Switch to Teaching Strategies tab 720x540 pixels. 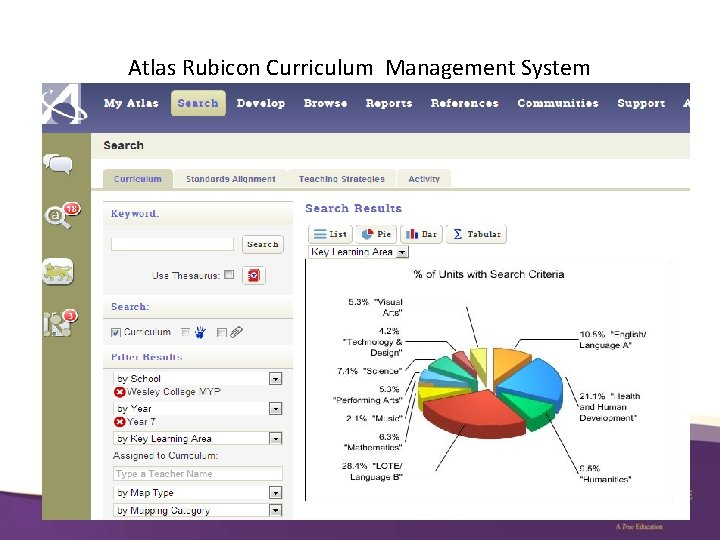click(x=342, y=179)
